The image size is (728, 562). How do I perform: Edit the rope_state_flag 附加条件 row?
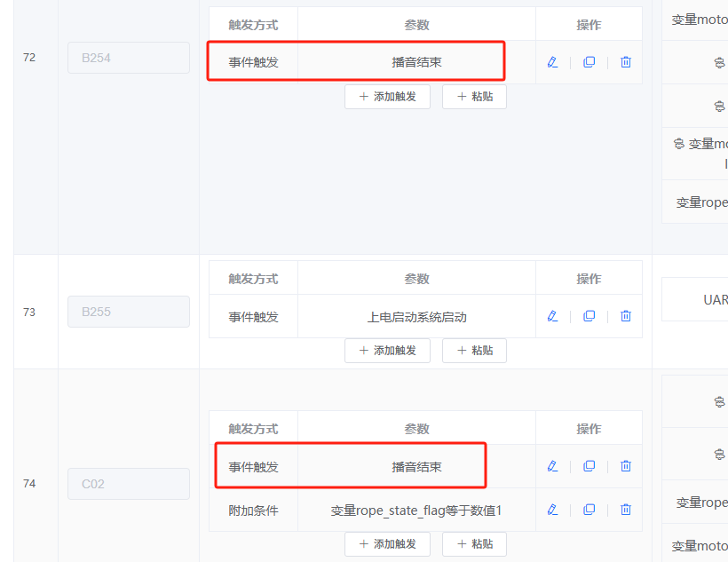[553, 509]
